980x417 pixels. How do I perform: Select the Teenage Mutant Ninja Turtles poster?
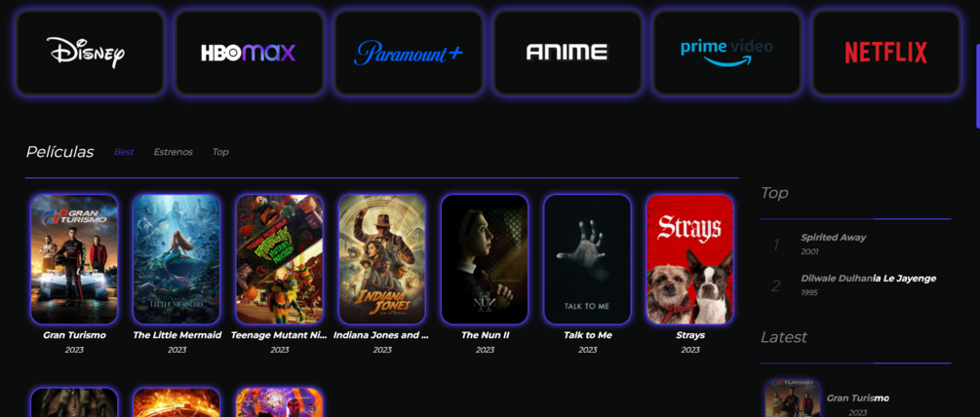[280, 259]
